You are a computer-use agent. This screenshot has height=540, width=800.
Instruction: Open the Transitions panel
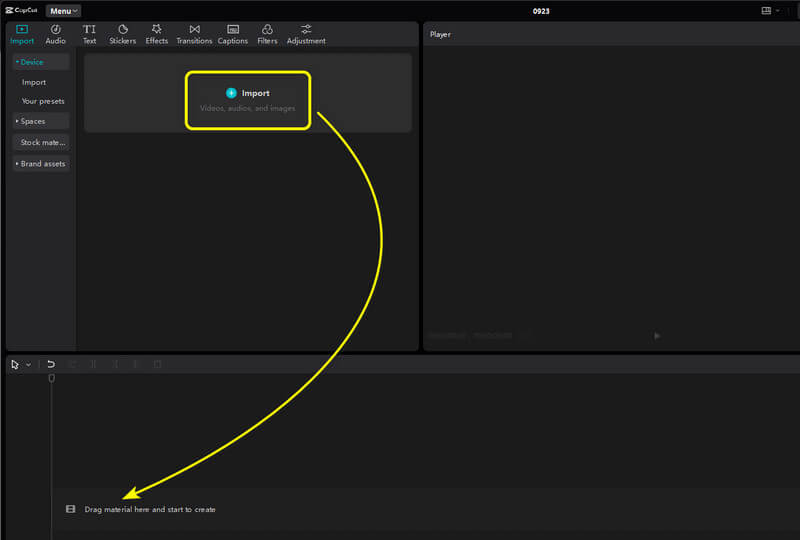[x=194, y=35]
